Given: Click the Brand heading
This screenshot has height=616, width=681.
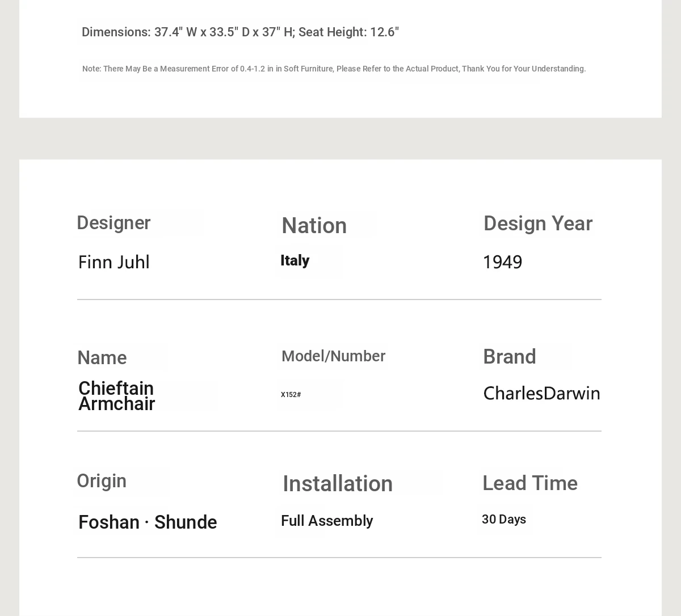Looking at the screenshot, I should click(x=509, y=357).
